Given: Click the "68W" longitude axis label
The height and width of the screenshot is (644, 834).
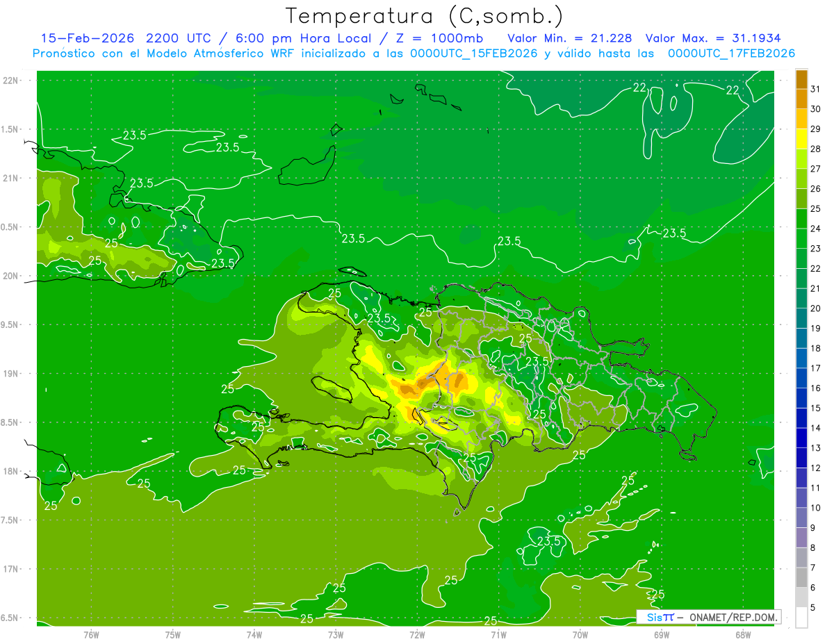Looking at the screenshot, I should 742,634.
